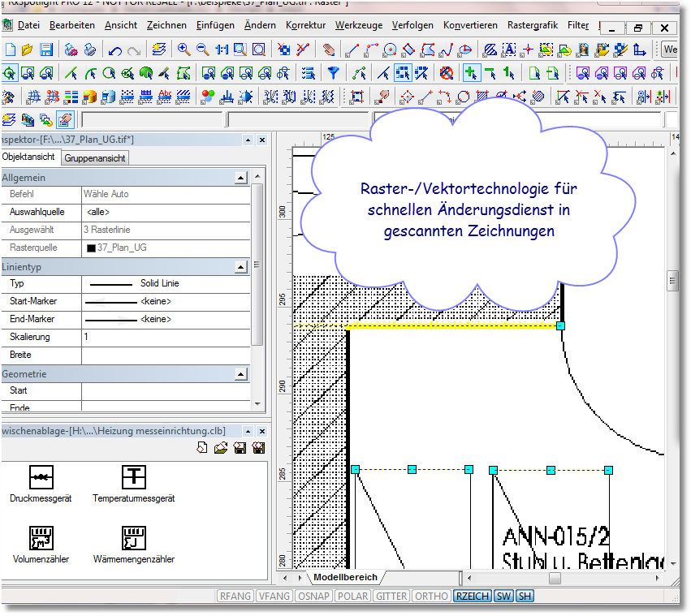Click the Undo arrow icon

114,50
